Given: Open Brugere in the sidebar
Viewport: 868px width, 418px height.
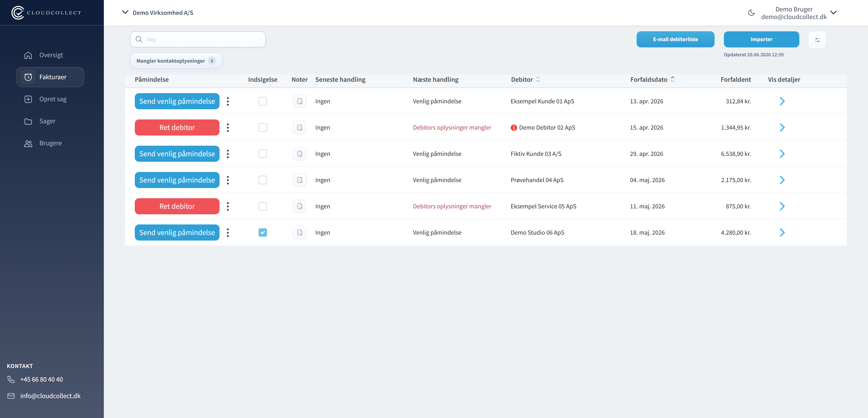Looking at the screenshot, I should pos(50,144).
